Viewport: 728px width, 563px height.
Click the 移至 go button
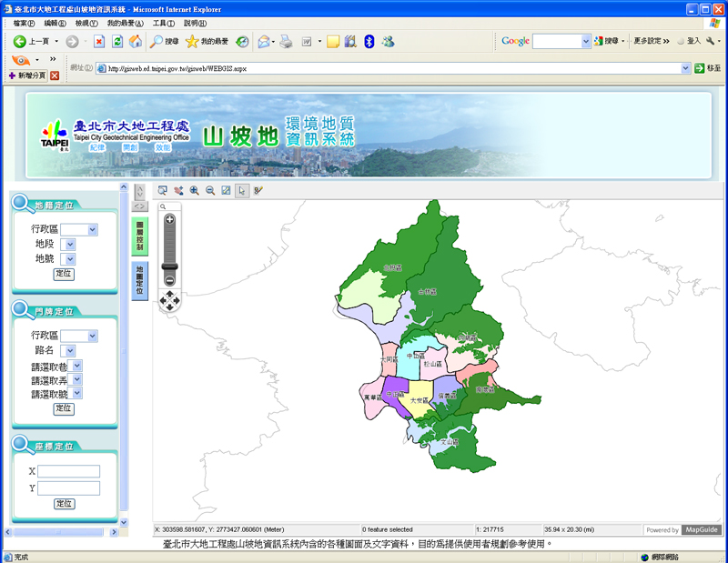click(706, 68)
